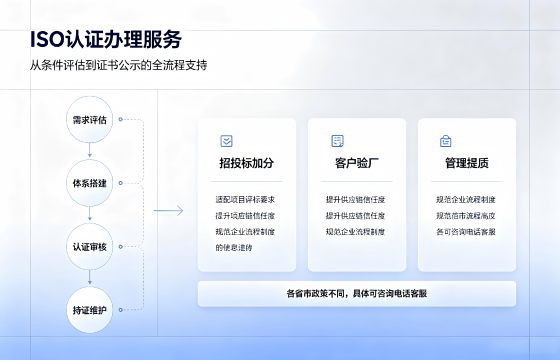
Task: Click the 客户验厂 card heading
Action: click(x=357, y=163)
